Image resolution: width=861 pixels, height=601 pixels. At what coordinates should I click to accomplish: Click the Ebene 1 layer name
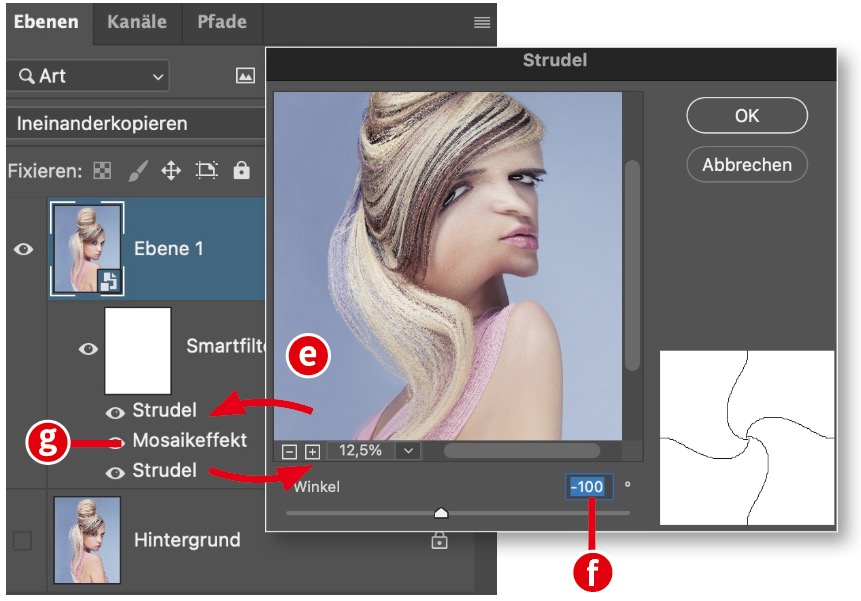click(x=169, y=249)
